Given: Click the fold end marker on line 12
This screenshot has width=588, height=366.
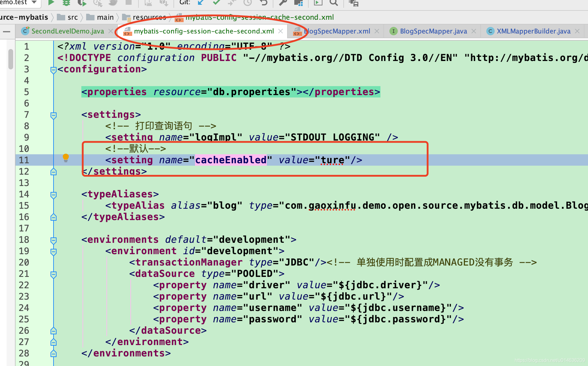Looking at the screenshot, I should click(54, 172).
